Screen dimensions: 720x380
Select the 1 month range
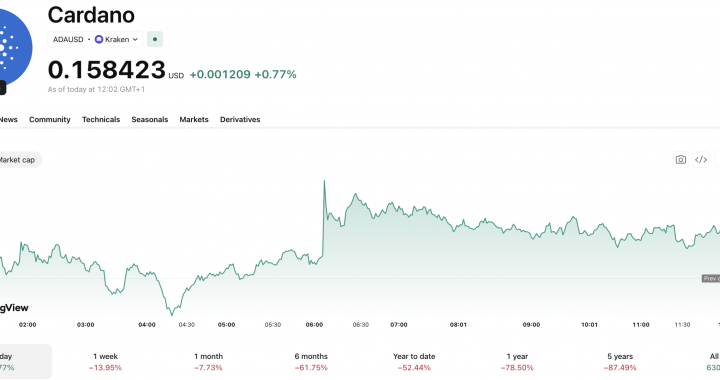point(208,362)
